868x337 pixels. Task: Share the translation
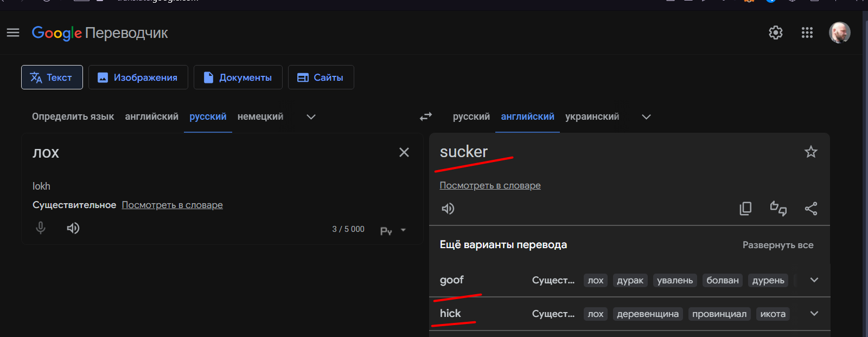(811, 209)
